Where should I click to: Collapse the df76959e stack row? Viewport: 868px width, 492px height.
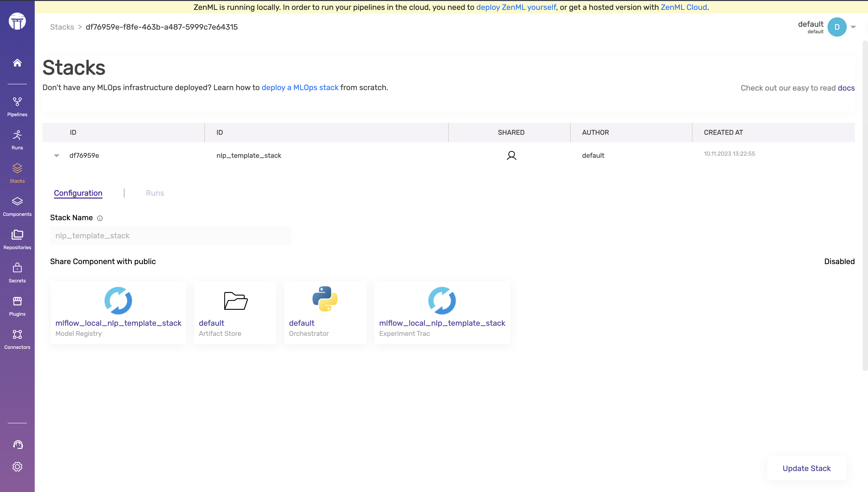(56, 156)
